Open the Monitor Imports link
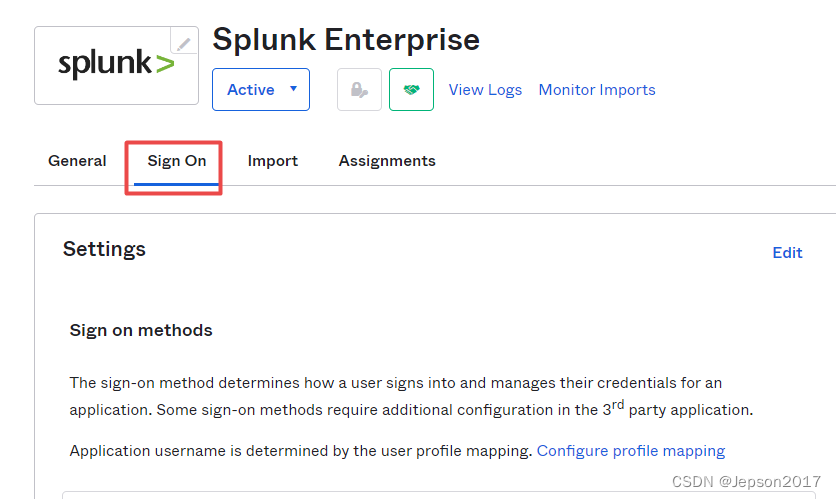The height and width of the screenshot is (499, 836). tap(597, 90)
